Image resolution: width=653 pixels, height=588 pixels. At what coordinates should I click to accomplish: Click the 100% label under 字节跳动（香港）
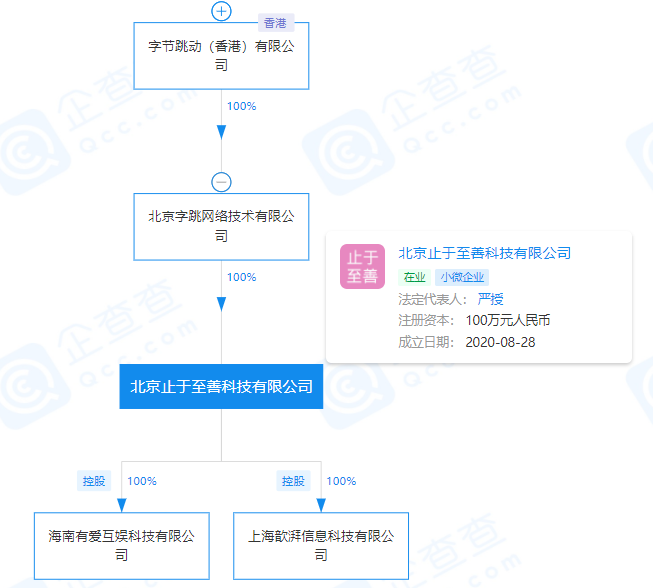[x=242, y=106]
